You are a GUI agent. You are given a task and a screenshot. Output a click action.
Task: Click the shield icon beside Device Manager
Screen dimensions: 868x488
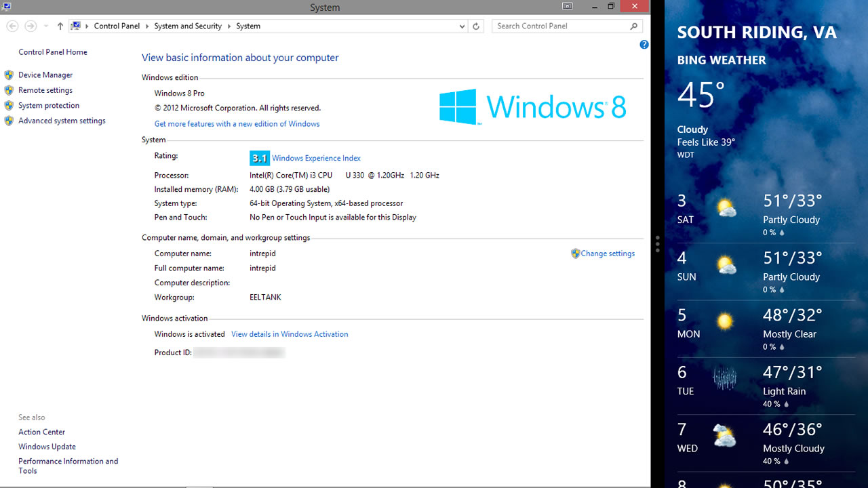(9, 75)
